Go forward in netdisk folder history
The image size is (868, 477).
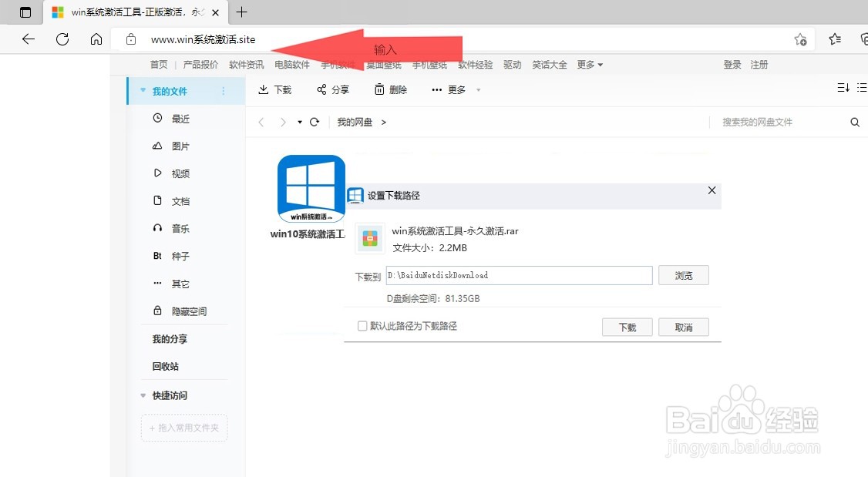pyautogui.click(x=283, y=123)
